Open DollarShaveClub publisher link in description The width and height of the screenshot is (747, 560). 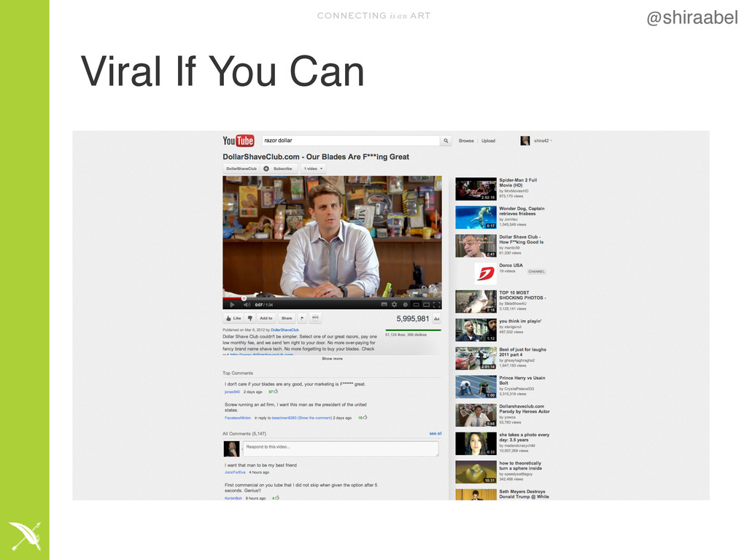285,330
